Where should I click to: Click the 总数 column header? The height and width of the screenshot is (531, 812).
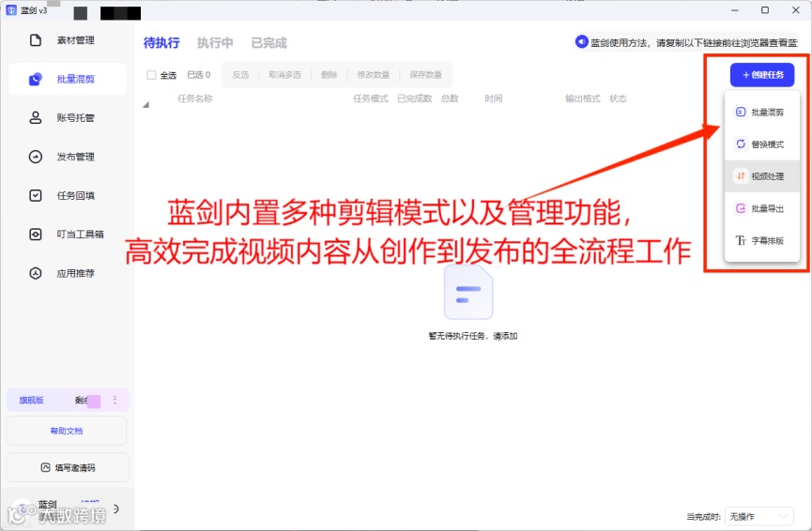[450, 99]
